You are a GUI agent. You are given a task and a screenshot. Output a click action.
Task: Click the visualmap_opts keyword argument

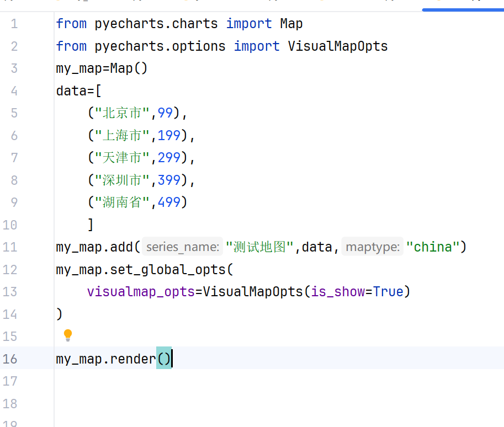click(x=141, y=291)
